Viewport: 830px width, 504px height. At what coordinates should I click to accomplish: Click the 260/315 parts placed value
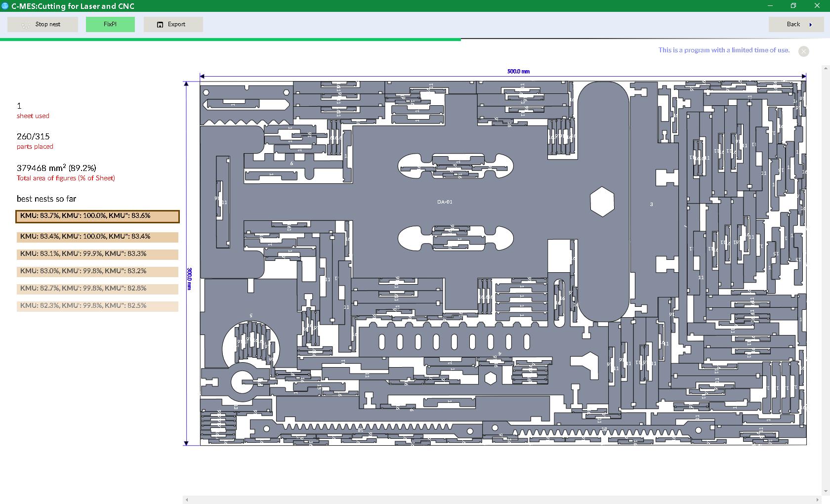(33, 136)
